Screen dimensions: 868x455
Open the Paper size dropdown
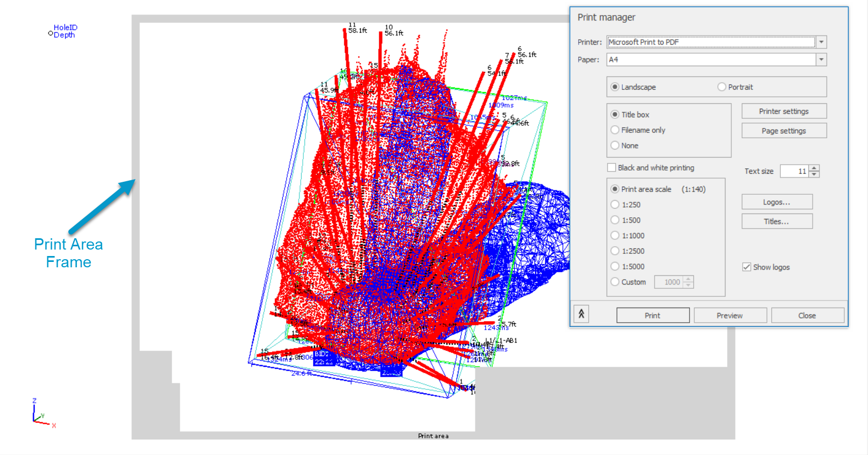(821, 60)
